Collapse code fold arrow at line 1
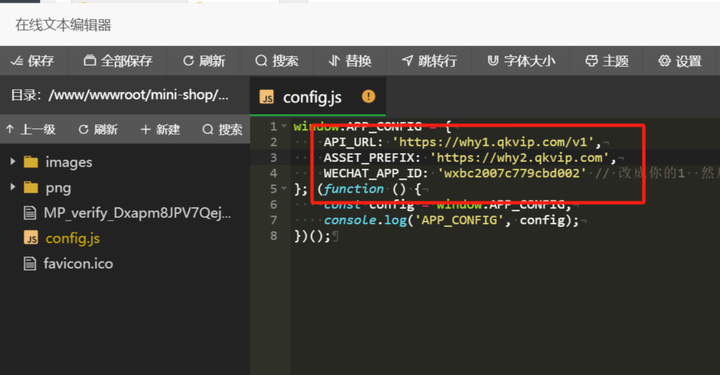This screenshot has width=720, height=375. [x=284, y=126]
